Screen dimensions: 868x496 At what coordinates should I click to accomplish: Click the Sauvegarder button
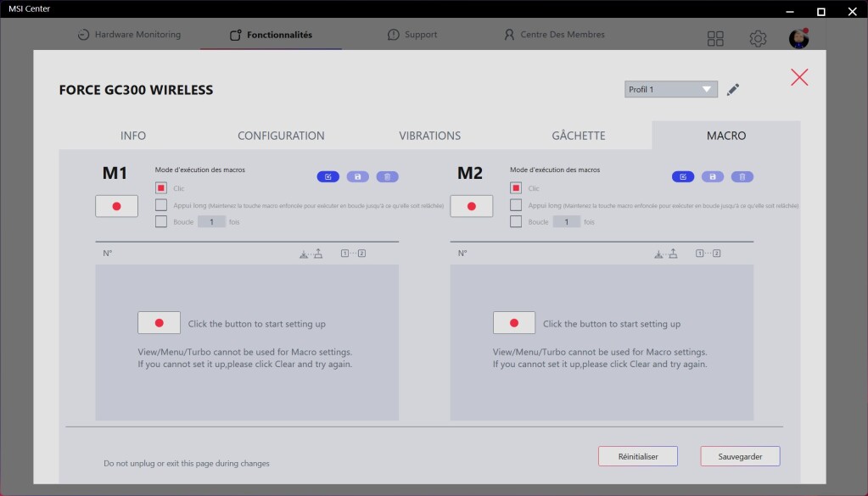click(x=739, y=456)
